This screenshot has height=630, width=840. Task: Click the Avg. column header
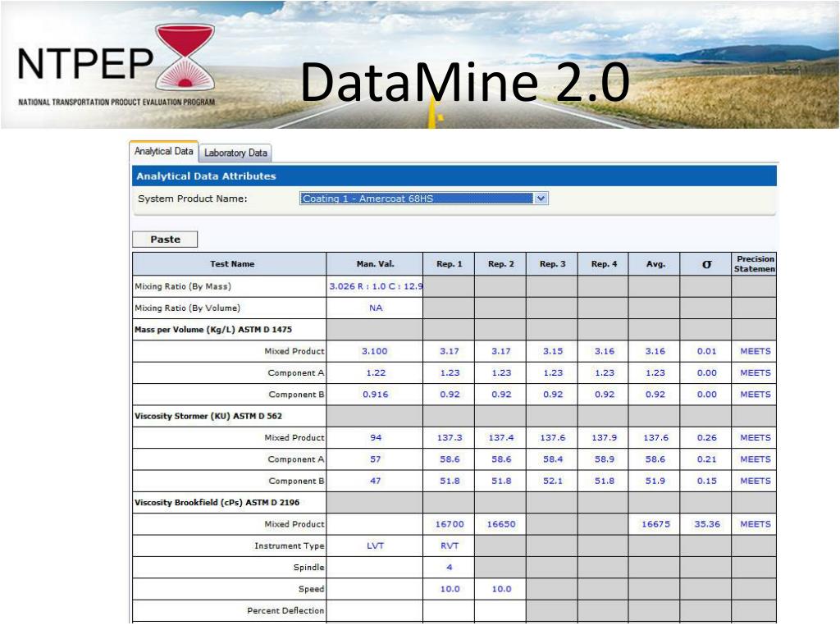(655, 264)
